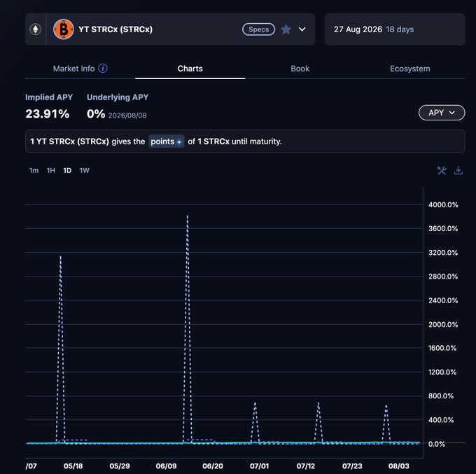Click the 0.0% axis label
The height and width of the screenshot is (474, 476).
click(437, 444)
